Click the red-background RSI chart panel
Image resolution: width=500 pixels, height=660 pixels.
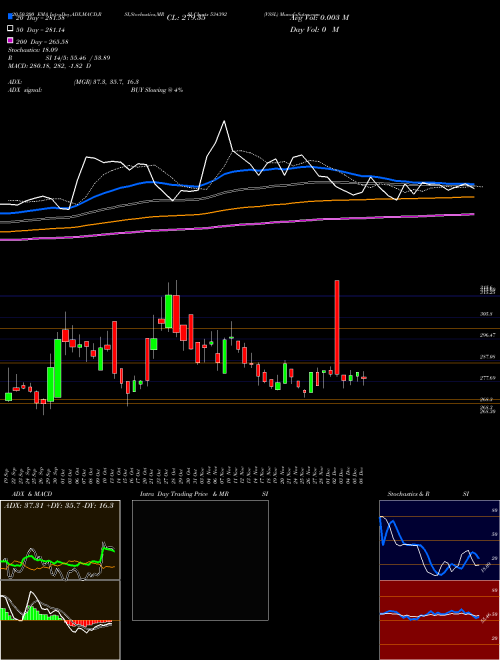pos(439,620)
